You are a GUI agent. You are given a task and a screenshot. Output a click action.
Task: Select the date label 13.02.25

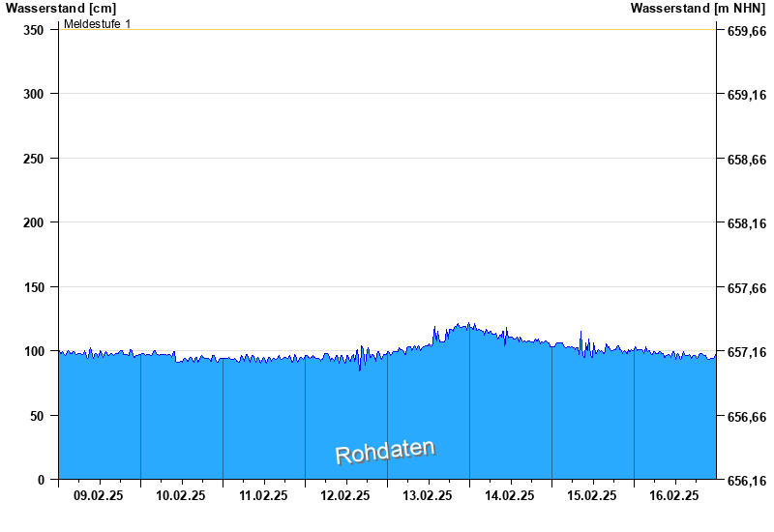tap(428, 495)
